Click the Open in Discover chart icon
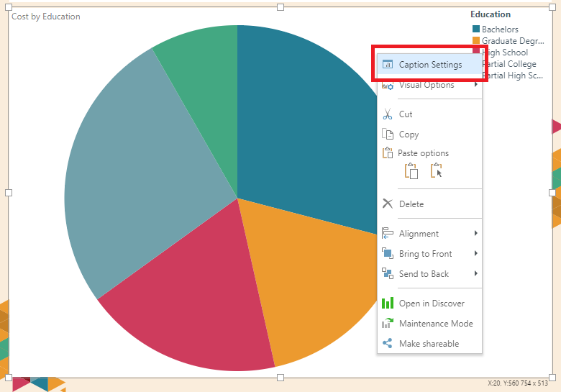Image resolution: width=561 pixels, height=392 pixels. pos(388,304)
